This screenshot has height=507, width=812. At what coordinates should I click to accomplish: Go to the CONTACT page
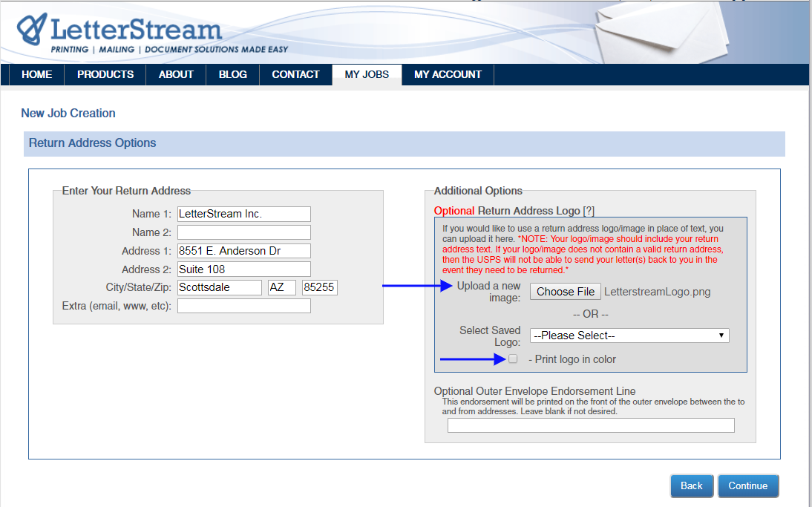pyautogui.click(x=295, y=74)
